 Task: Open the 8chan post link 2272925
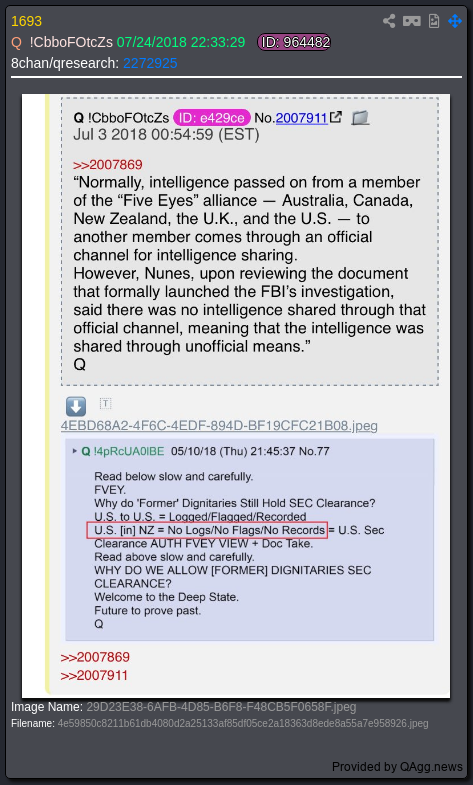click(x=150, y=63)
